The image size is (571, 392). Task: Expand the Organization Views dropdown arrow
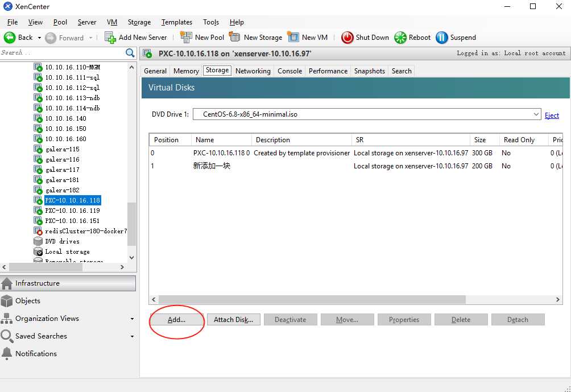pyautogui.click(x=132, y=319)
